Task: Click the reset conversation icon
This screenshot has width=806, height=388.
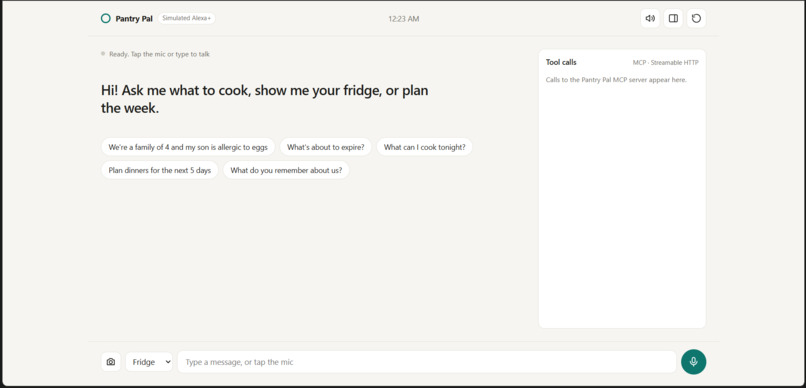Action: 697,19
